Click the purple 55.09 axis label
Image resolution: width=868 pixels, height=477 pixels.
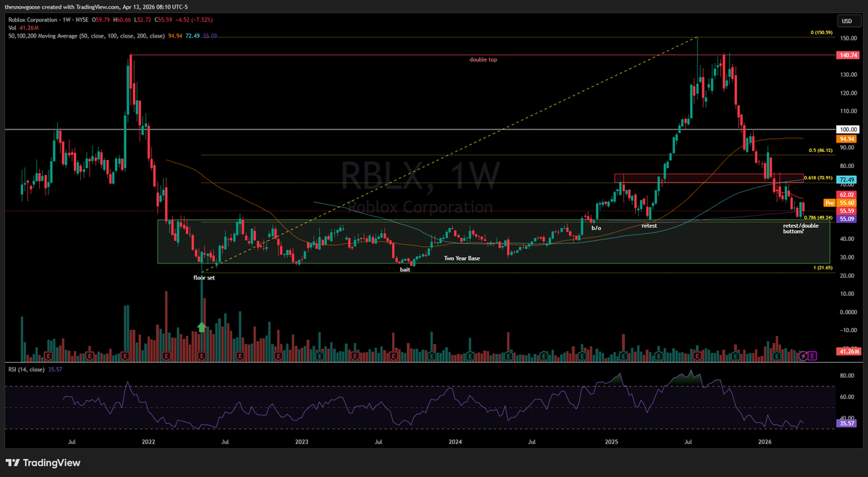point(846,219)
